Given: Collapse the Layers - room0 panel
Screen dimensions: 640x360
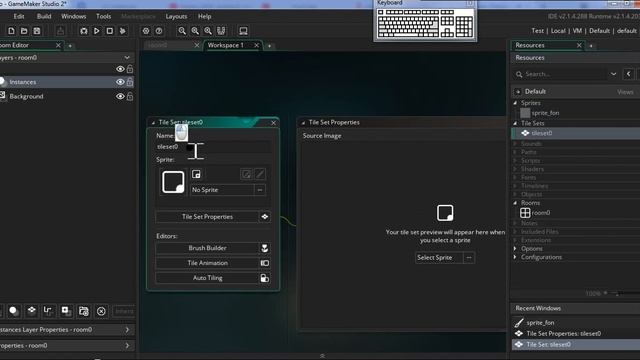Looking at the screenshot, I should pos(127,58).
